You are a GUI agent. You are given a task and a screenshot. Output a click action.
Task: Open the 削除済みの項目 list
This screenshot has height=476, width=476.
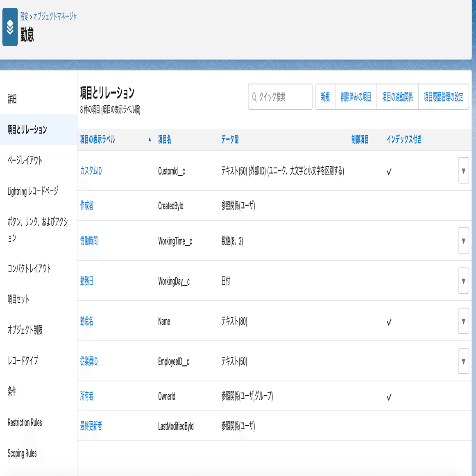tap(356, 97)
